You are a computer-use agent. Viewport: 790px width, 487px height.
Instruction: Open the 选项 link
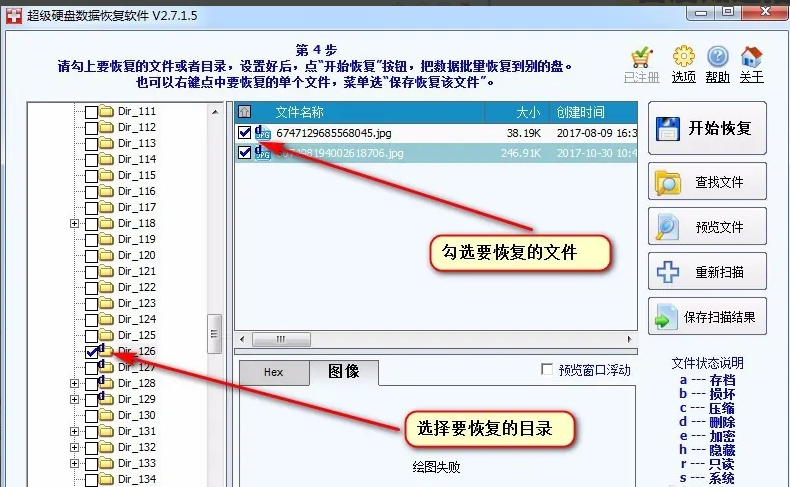click(684, 77)
